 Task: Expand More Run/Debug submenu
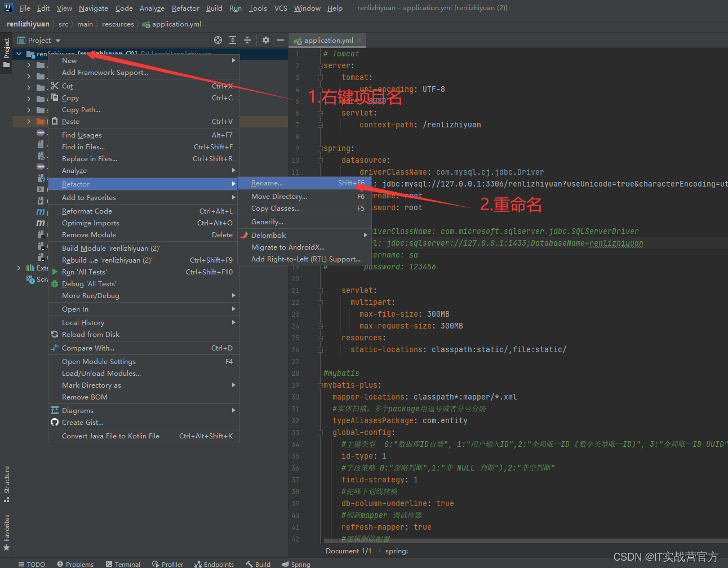point(144,296)
